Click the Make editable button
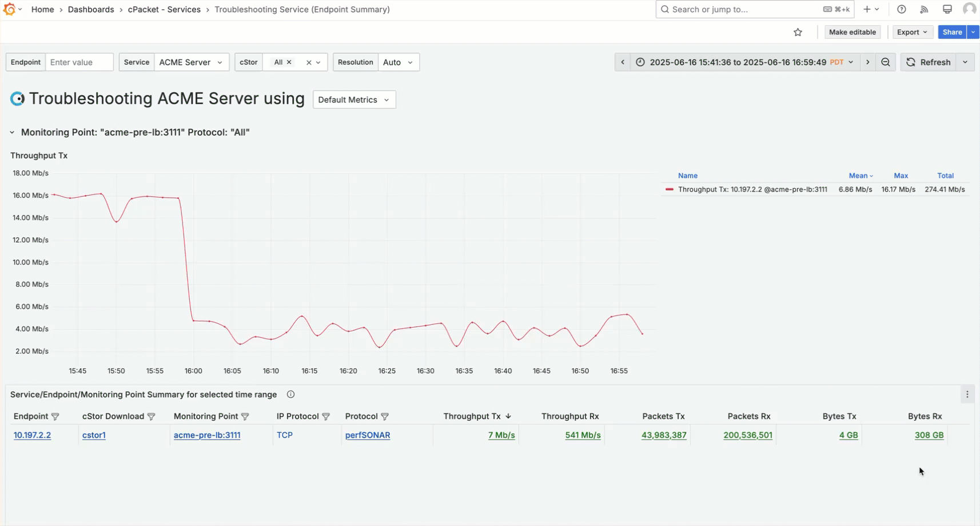Screen dimensions: 980x526 click(x=852, y=33)
